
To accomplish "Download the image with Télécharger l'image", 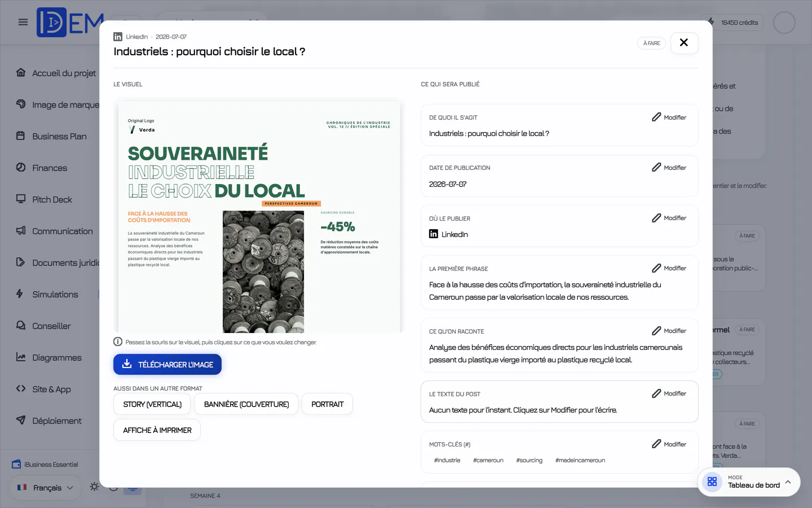I will [167, 365].
